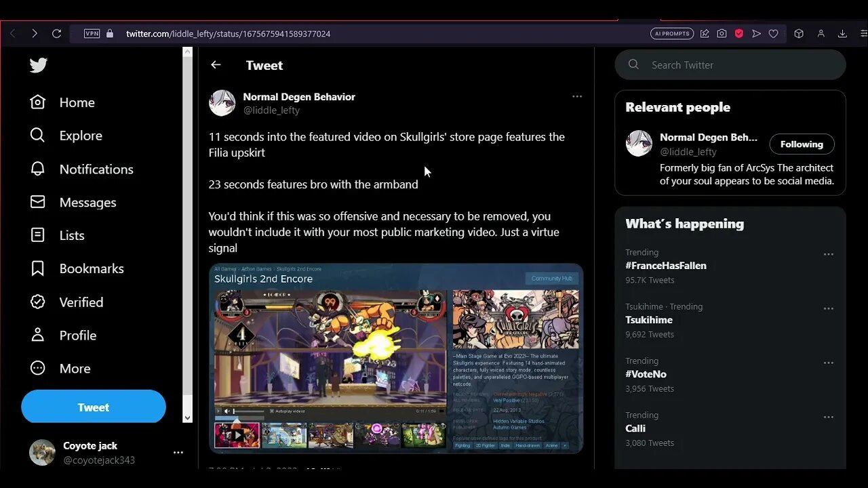Click the Relevant people avatar
Viewport: 868px width, 488px height.
[x=639, y=144]
